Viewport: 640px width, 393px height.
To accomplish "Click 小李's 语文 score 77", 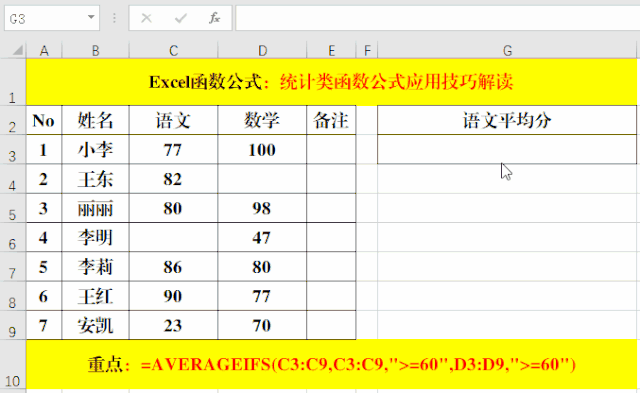I will click(173, 149).
